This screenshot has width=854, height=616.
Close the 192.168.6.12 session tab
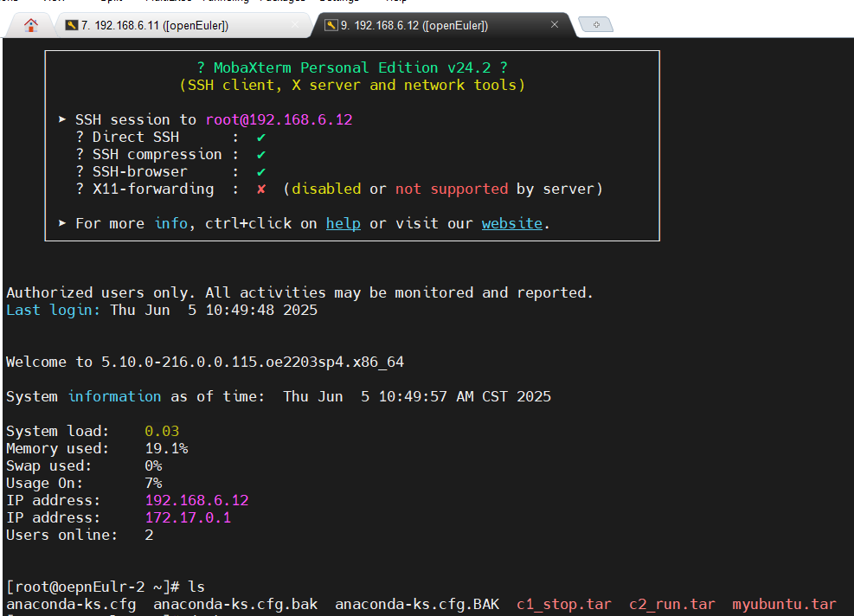(x=555, y=24)
